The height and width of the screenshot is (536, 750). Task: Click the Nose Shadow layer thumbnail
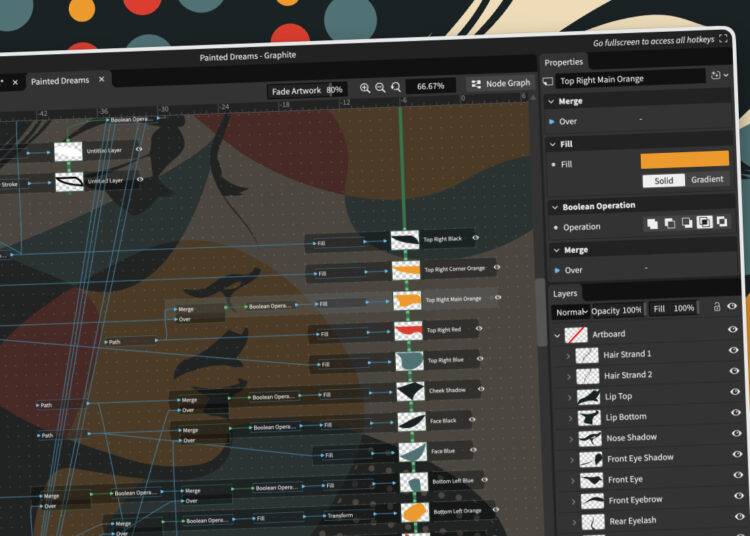(590, 438)
